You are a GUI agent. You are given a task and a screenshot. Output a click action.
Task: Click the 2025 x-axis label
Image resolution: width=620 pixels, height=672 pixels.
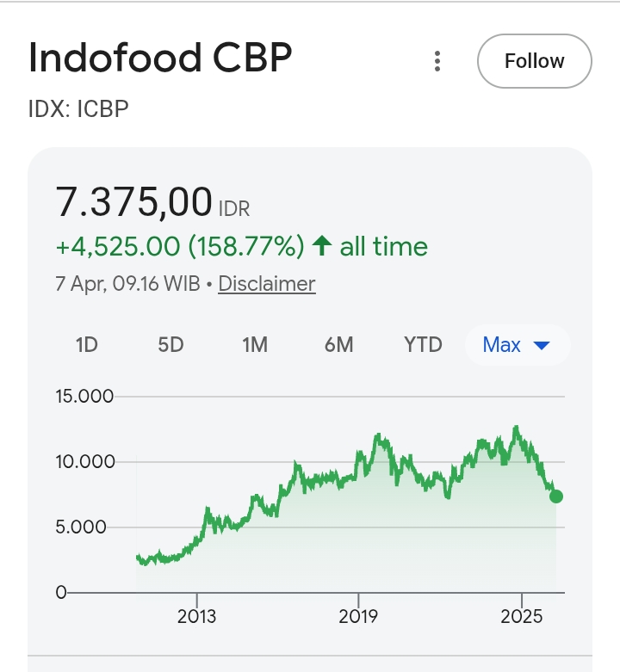pyautogui.click(x=521, y=616)
